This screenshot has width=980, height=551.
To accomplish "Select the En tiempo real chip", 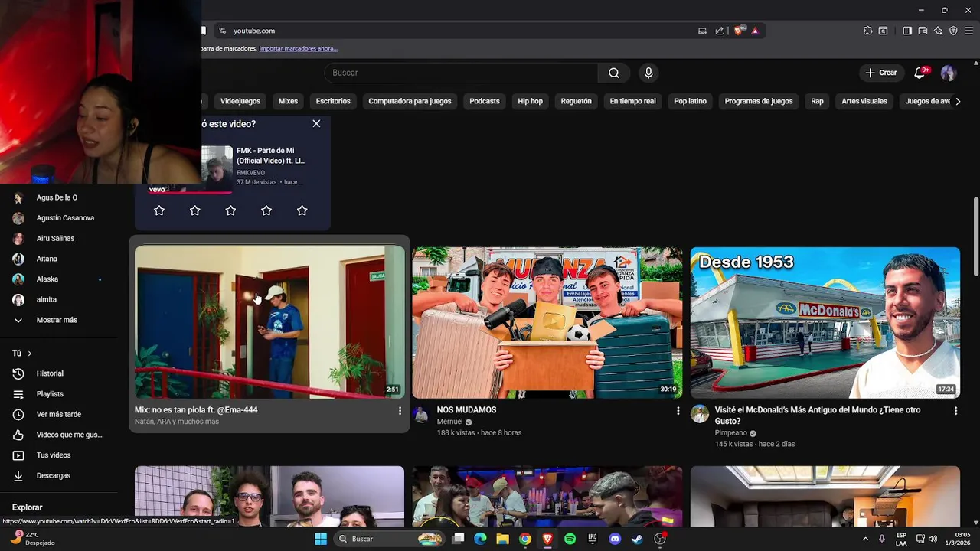I will click(x=632, y=101).
